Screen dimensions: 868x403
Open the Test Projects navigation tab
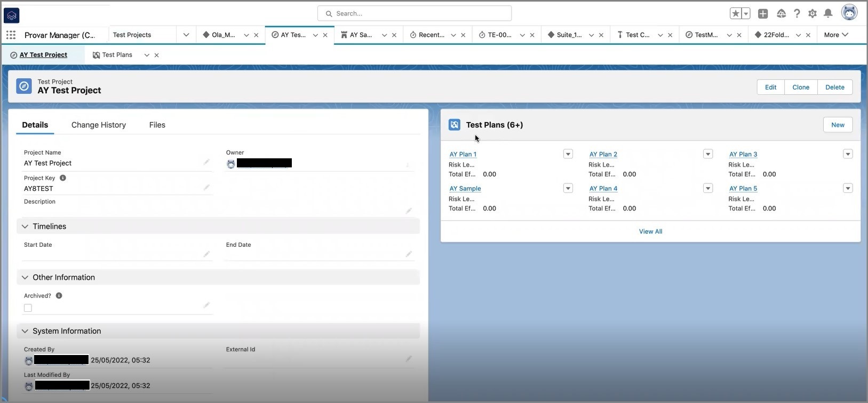point(132,35)
